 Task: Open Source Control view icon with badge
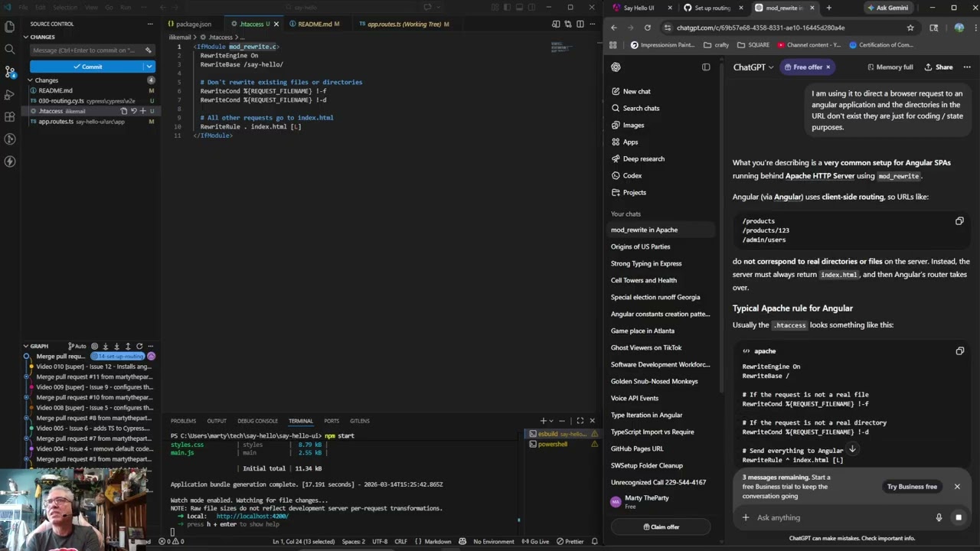tap(10, 71)
